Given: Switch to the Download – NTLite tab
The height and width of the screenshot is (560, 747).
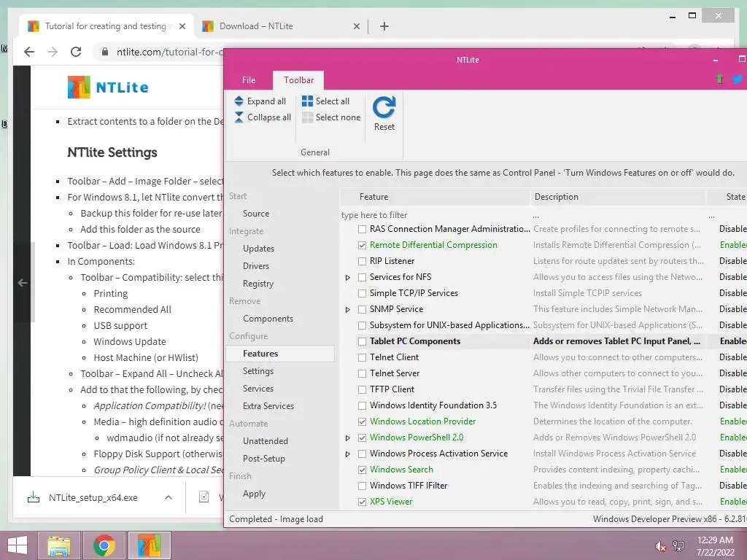Looking at the screenshot, I should (x=281, y=26).
